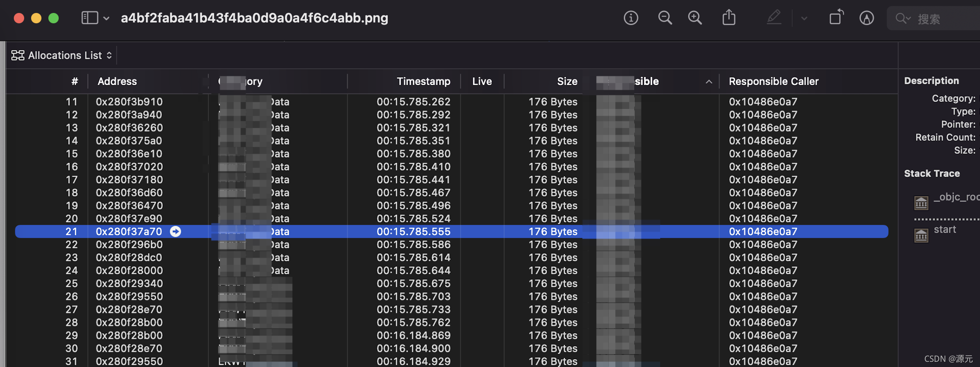Viewport: 980px width, 367px height.
Task: Click row number 30
Action: (x=72, y=348)
